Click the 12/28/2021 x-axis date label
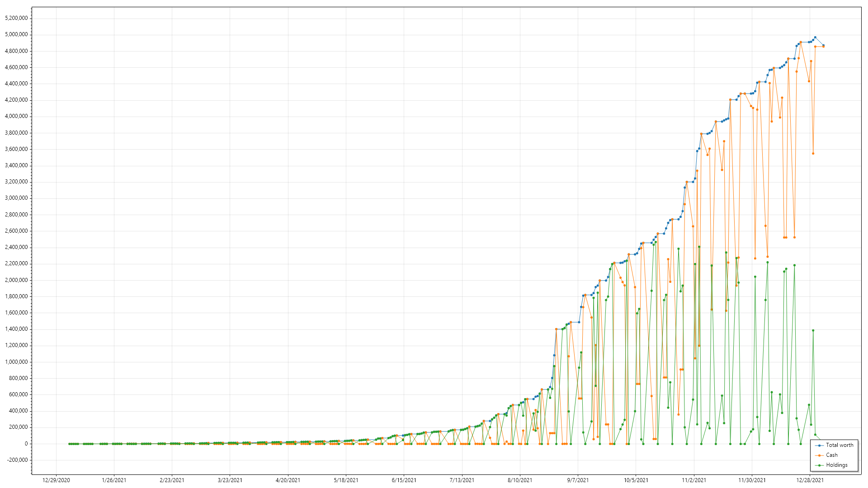This screenshot has width=868, height=488. pyautogui.click(x=810, y=480)
